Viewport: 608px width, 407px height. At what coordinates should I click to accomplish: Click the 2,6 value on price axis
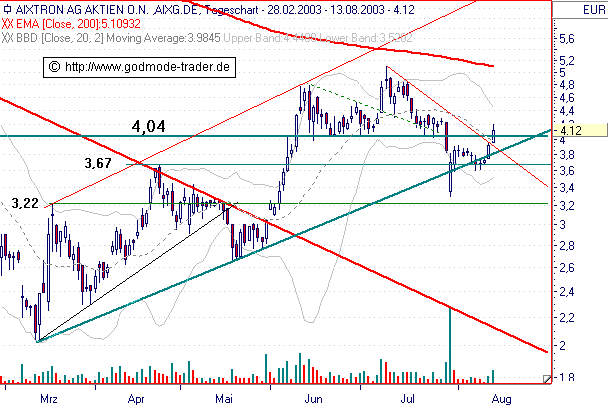click(567, 267)
